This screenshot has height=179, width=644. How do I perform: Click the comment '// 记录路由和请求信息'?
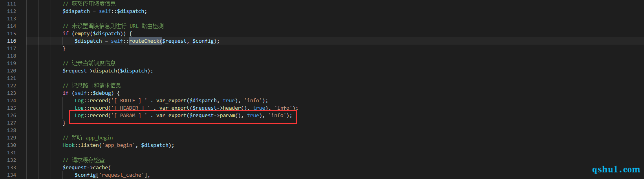pyautogui.click(x=92, y=86)
